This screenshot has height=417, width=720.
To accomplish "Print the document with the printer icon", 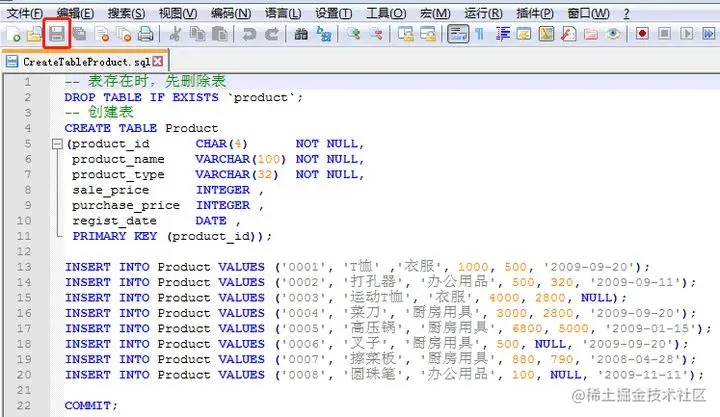I will [x=145, y=34].
